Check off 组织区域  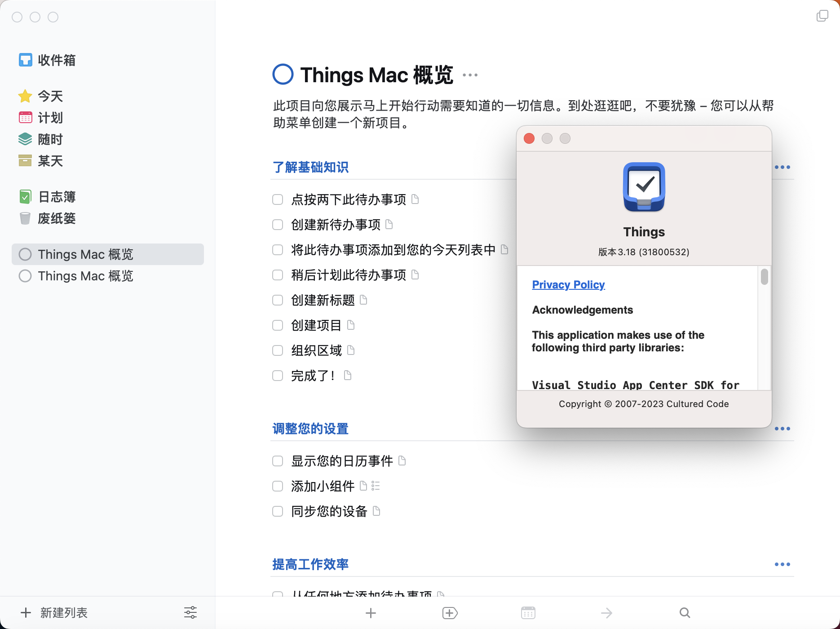point(278,350)
